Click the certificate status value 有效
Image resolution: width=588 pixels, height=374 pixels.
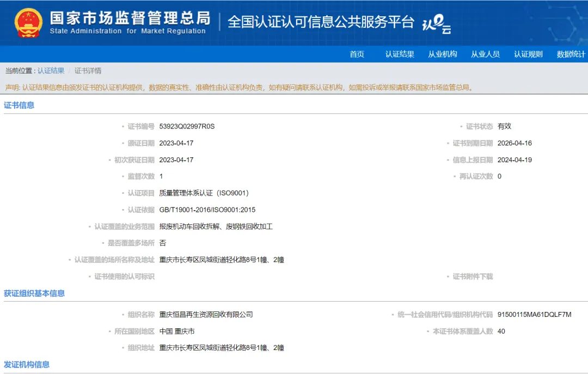pos(504,126)
